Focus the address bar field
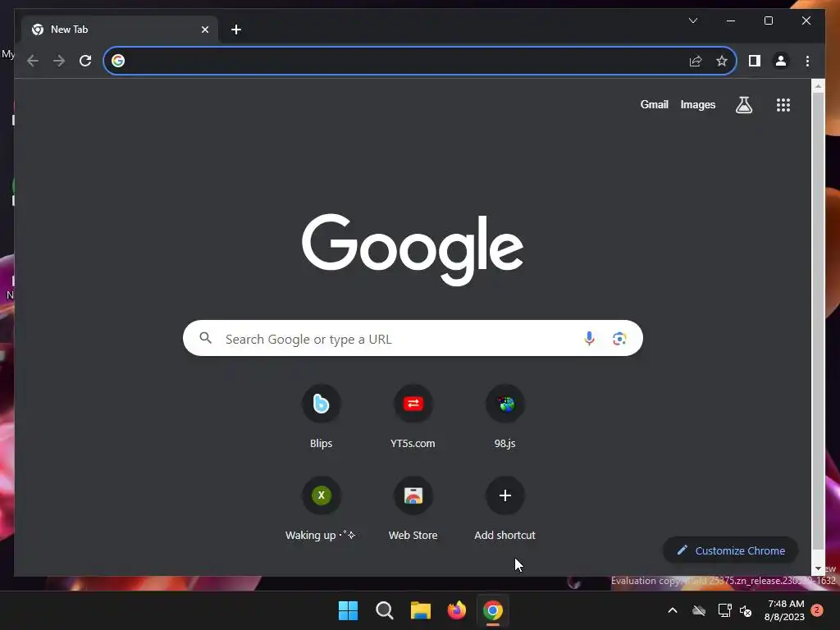Image resolution: width=840 pixels, height=630 pixels. [x=419, y=61]
